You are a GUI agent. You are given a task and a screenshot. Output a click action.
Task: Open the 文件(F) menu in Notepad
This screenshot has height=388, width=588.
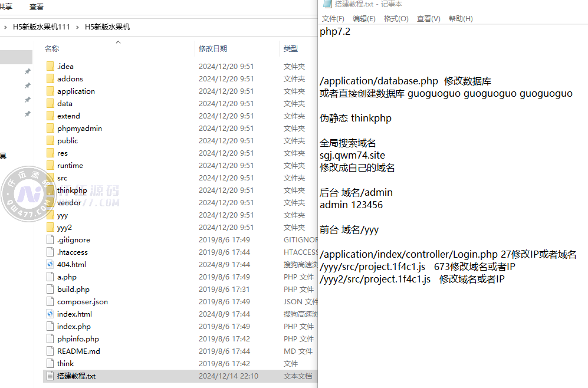pyautogui.click(x=333, y=19)
